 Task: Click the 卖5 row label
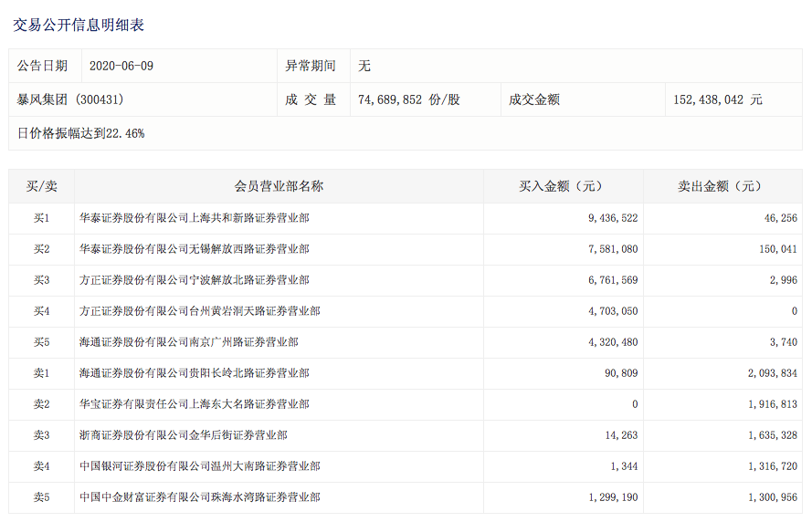[41, 497]
